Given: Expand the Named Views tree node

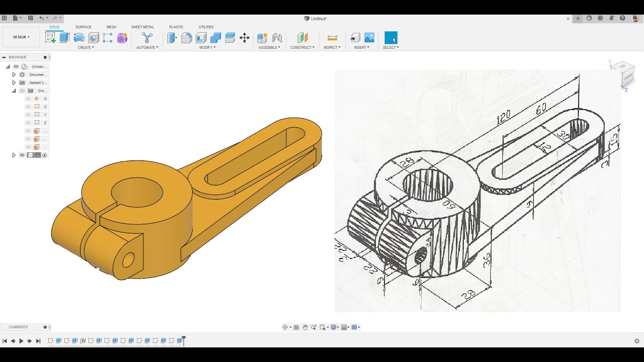Looking at the screenshot, I should coord(14,82).
